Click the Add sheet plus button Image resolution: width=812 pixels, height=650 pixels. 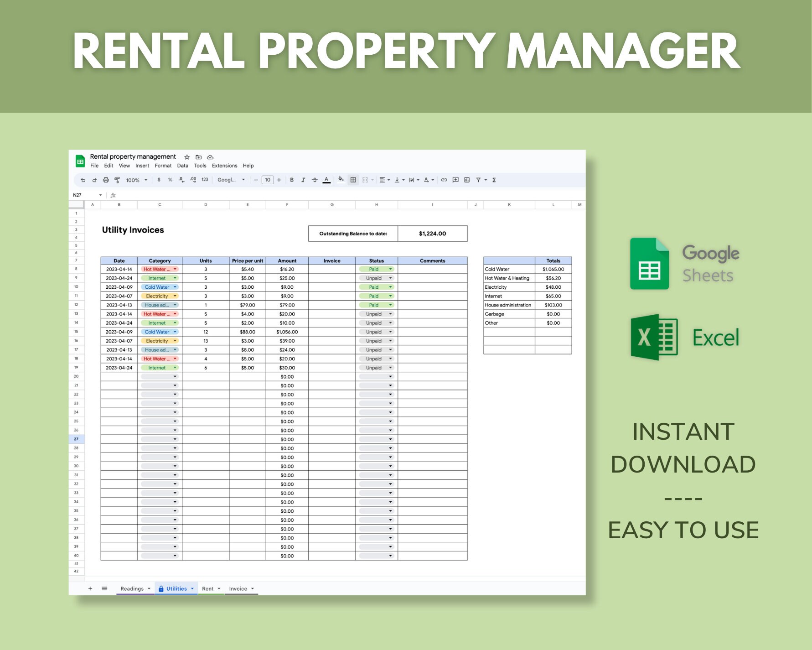90,588
